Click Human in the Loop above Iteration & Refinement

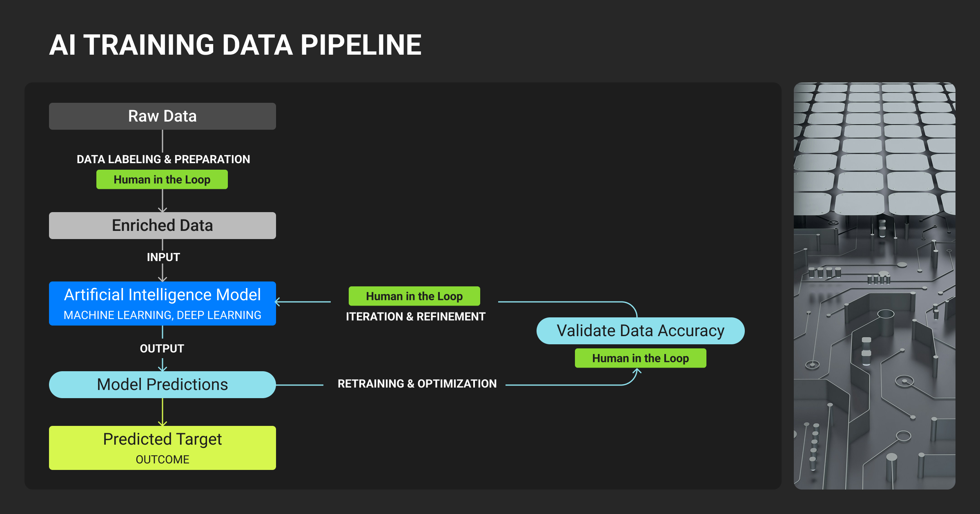coord(414,296)
